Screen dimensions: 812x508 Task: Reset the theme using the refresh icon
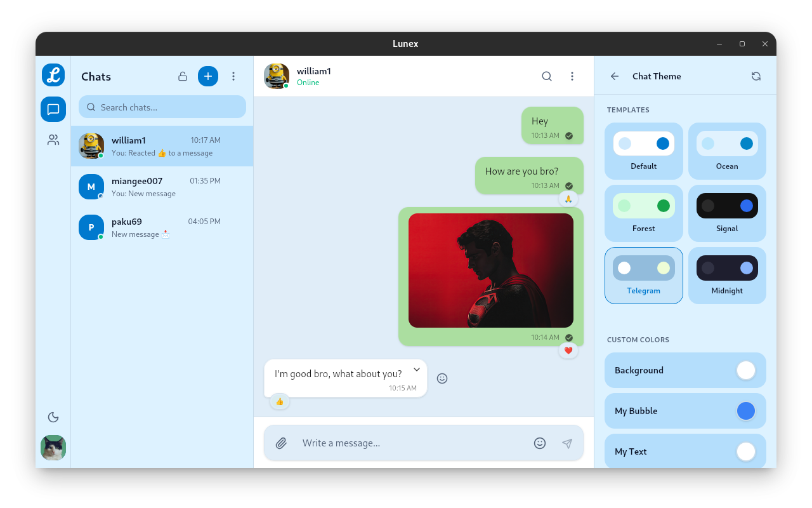(x=756, y=76)
